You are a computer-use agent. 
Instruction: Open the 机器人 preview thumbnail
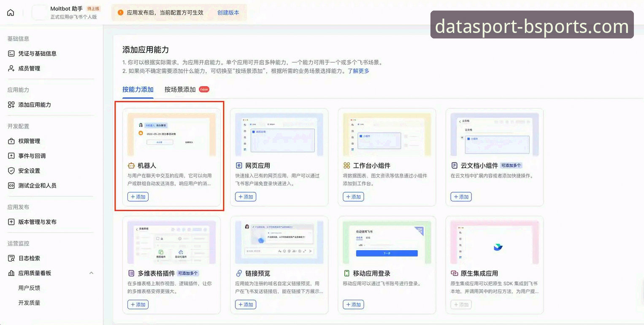[171, 135]
